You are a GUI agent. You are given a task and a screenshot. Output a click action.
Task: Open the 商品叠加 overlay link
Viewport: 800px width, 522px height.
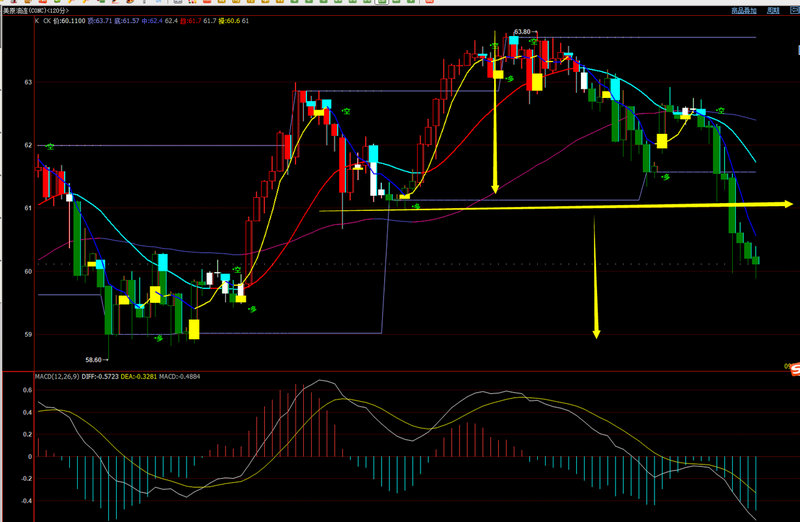(x=743, y=9)
